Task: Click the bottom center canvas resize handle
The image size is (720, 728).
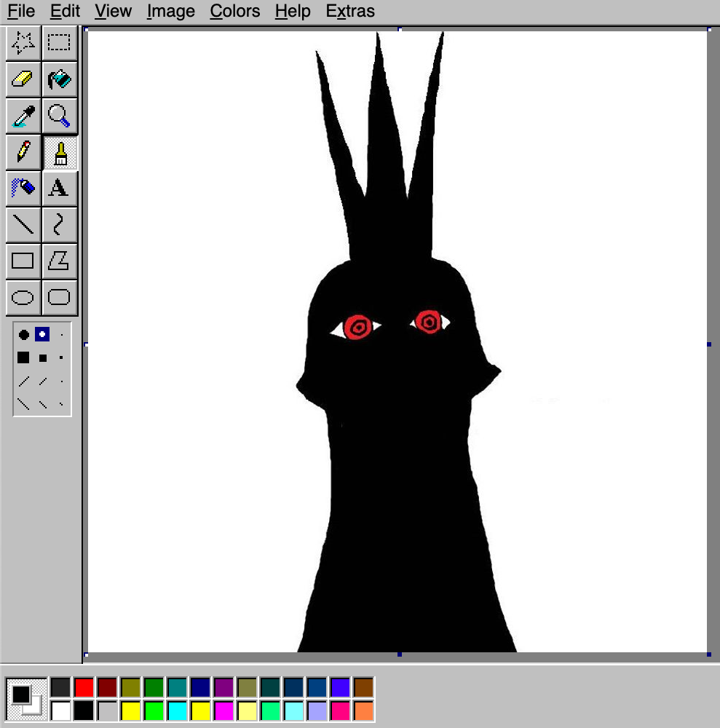Action: click(x=399, y=654)
